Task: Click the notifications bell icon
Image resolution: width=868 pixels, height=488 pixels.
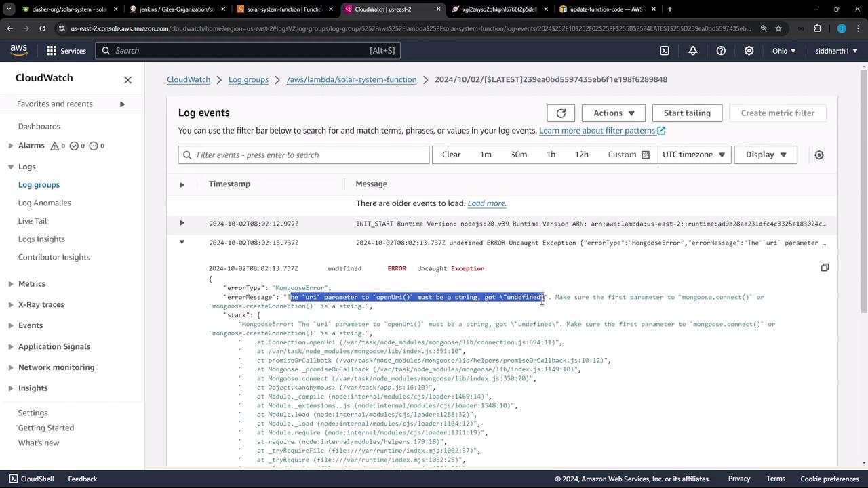Action: coord(693,51)
